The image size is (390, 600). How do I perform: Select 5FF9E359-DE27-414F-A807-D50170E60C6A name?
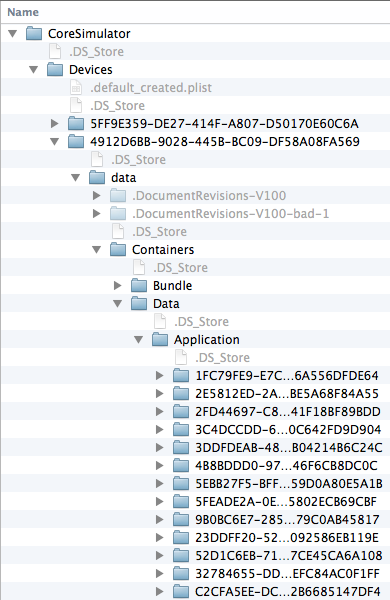tap(225, 124)
